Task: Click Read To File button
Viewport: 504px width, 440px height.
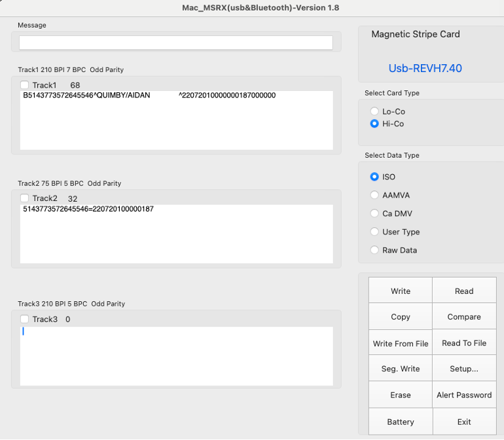Action: click(x=464, y=343)
